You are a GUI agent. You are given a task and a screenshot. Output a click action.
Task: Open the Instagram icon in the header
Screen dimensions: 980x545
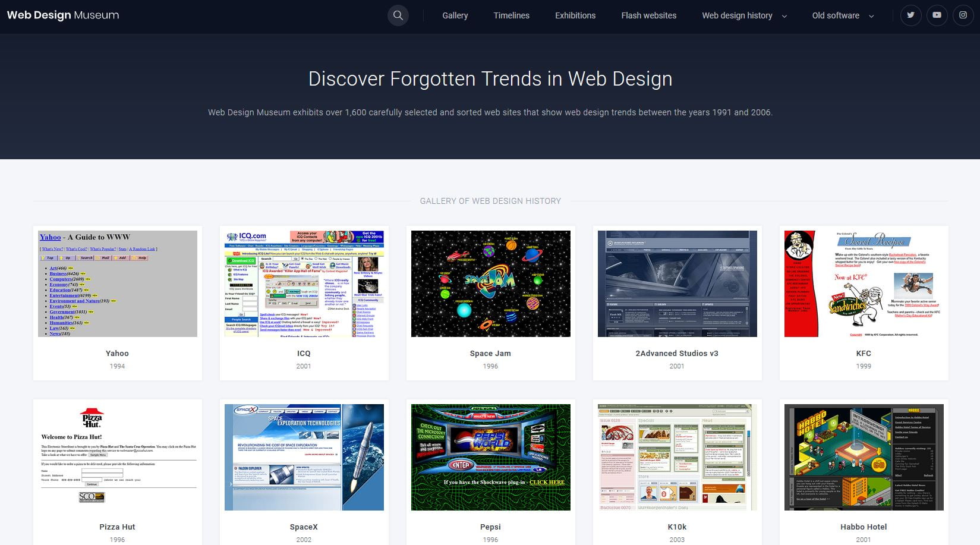(x=963, y=15)
